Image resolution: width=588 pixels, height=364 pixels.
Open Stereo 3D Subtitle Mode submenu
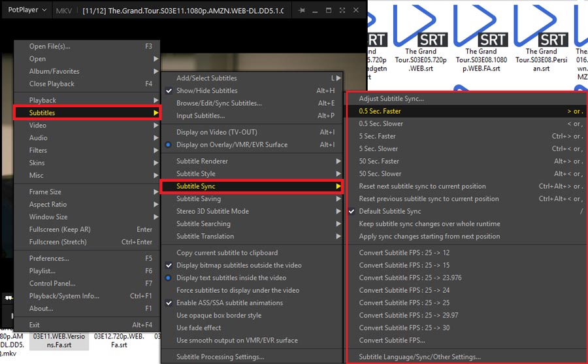[x=252, y=211]
